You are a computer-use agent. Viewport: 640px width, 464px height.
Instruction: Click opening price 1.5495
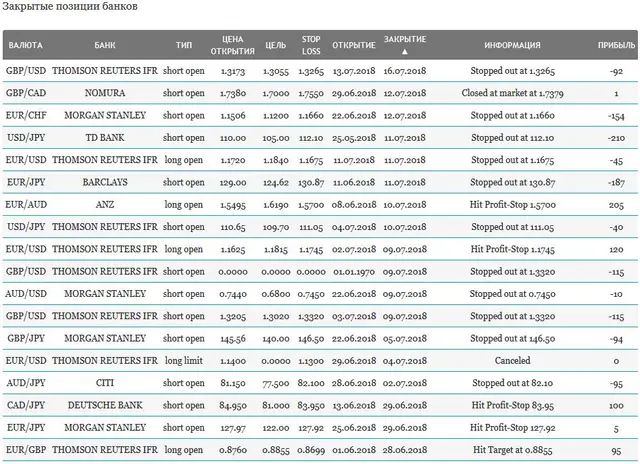click(x=233, y=205)
